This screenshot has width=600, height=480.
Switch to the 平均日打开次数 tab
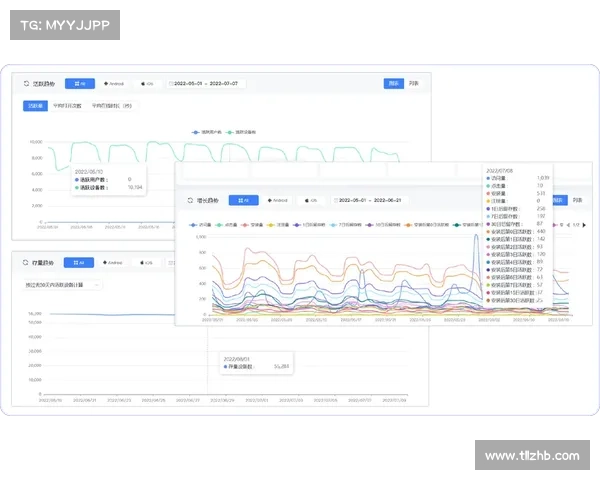(x=68, y=104)
